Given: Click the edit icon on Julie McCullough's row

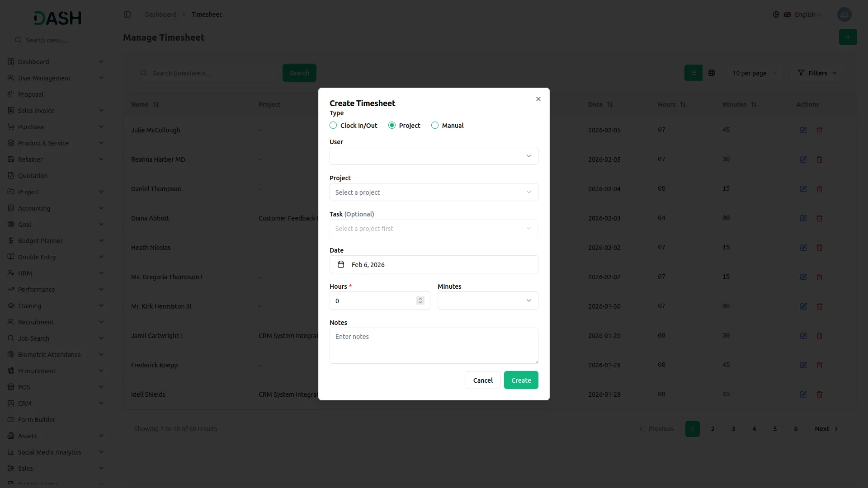Looking at the screenshot, I should [803, 130].
